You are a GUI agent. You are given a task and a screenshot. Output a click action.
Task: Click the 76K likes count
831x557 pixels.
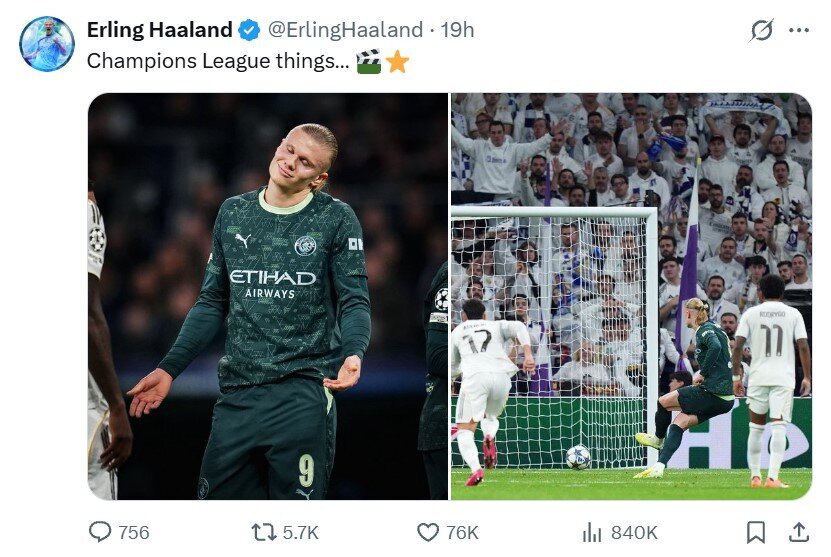click(462, 532)
